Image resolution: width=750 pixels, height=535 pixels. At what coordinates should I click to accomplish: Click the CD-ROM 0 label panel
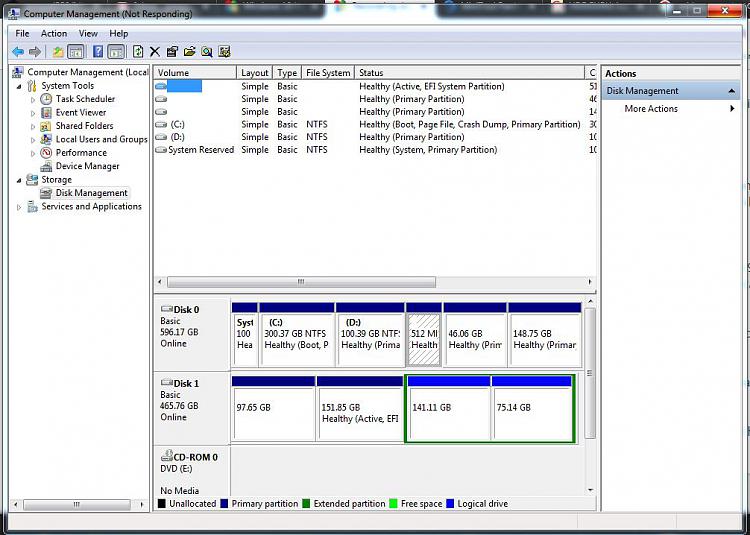pos(192,471)
